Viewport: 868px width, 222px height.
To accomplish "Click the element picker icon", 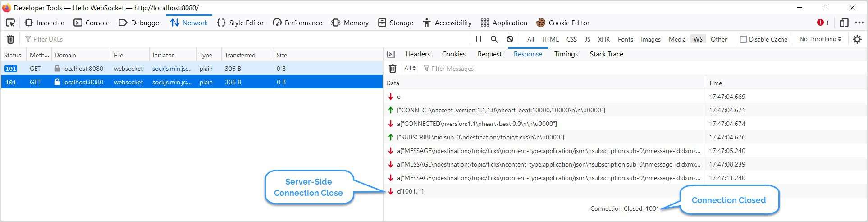I will tap(10, 23).
